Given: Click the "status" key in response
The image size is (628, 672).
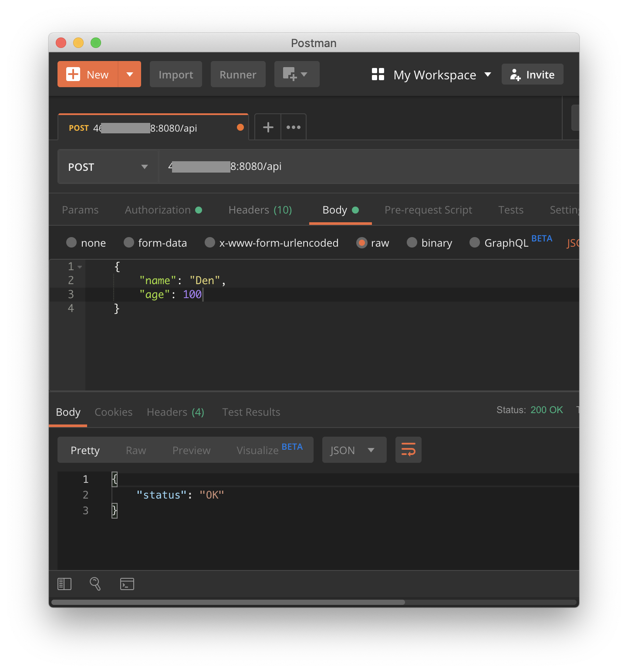Looking at the screenshot, I should (162, 495).
